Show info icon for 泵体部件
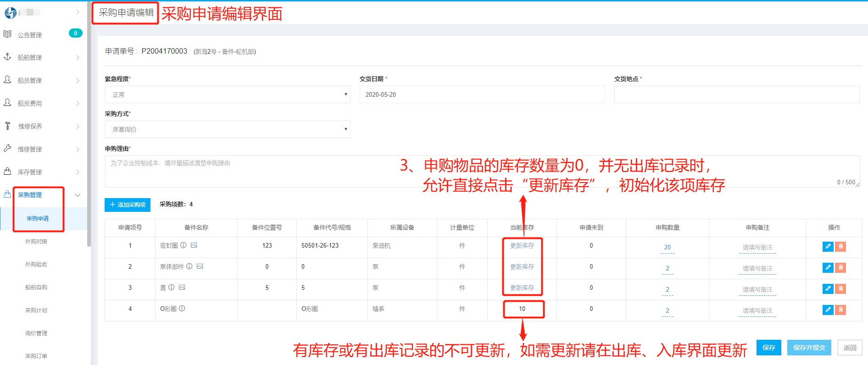 (189, 266)
